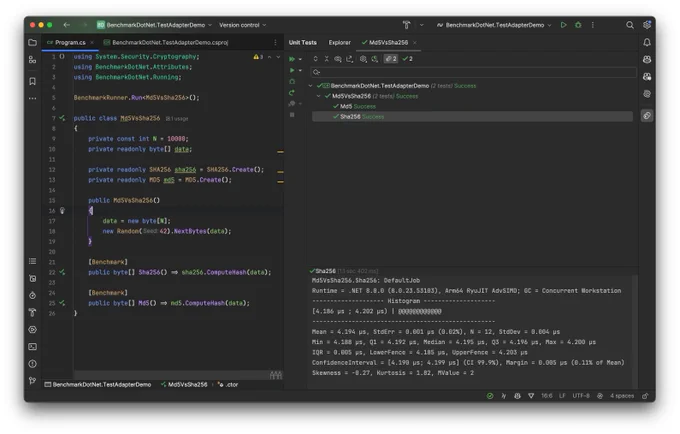Viewport: 680px width, 434px height.
Task: Stop test execution square button
Action: tap(292, 115)
